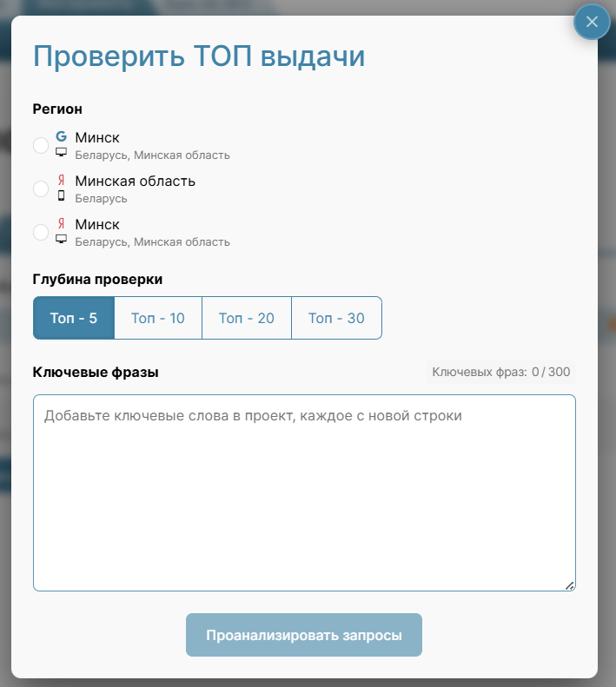Select the Yandex Минская область radio button
Image resolution: width=616 pixels, height=687 pixels.
click(41, 188)
